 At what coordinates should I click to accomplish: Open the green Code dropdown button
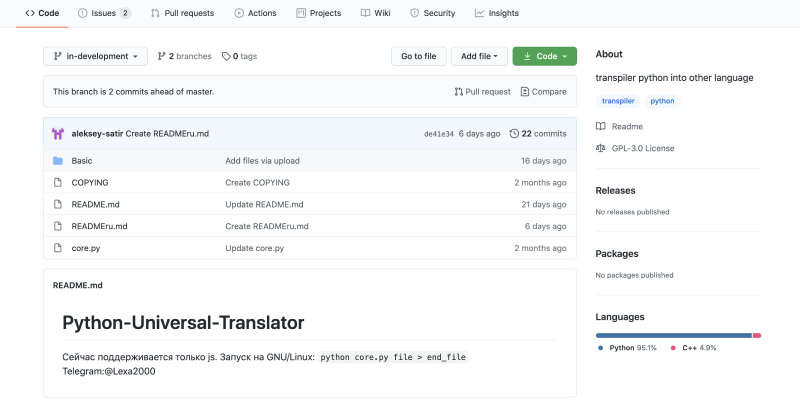(544, 56)
